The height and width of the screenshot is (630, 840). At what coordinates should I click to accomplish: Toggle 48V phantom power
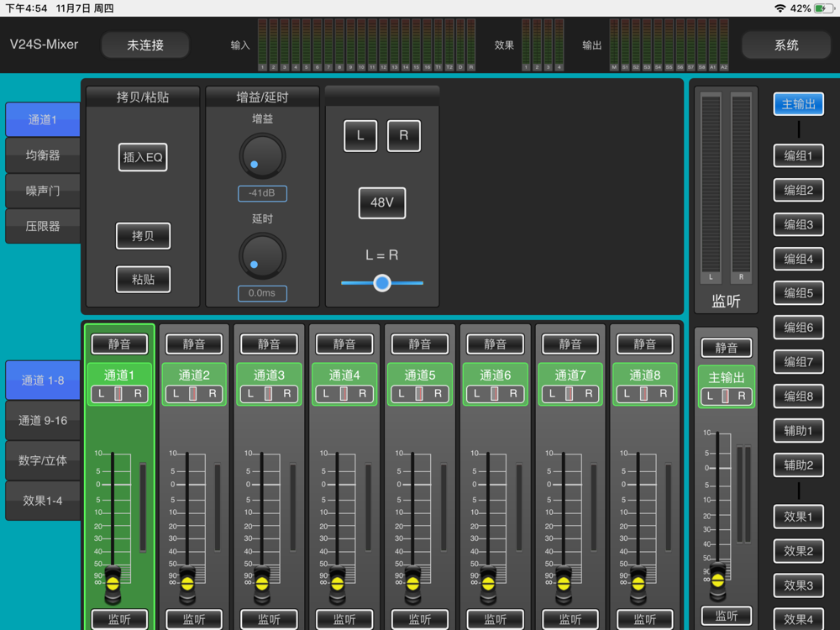(x=382, y=202)
